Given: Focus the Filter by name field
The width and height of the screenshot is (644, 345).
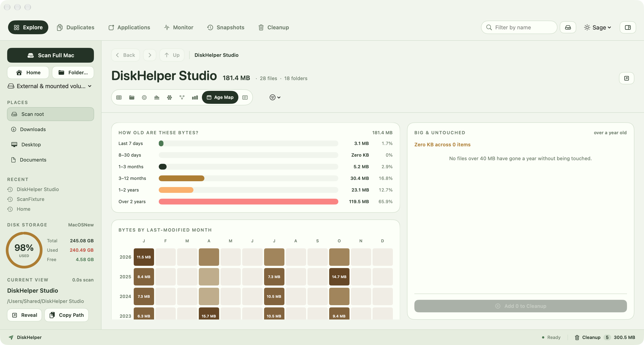Looking at the screenshot, I should pos(519,27).
